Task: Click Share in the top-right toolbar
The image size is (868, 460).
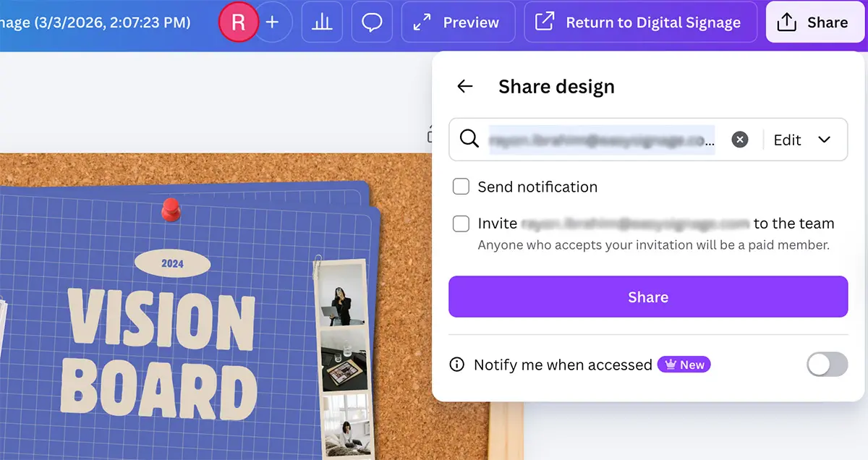Action: click(x=815, y=22)
